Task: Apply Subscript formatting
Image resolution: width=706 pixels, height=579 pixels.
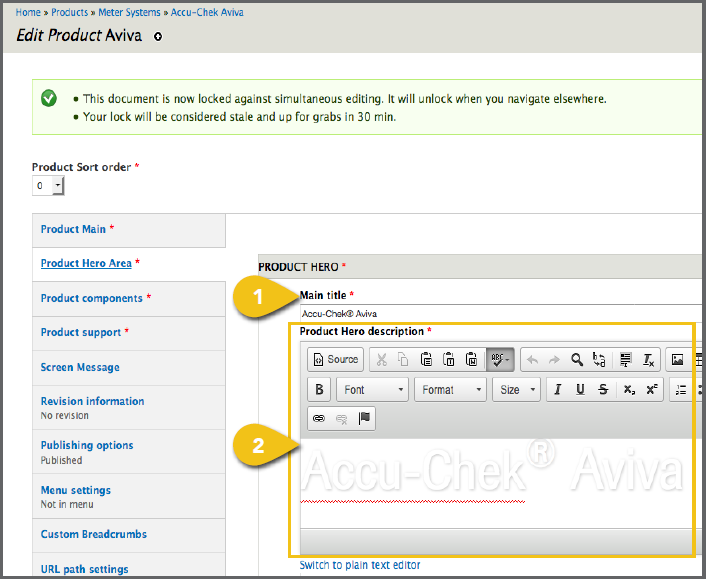Action: [x=629, y=389]
